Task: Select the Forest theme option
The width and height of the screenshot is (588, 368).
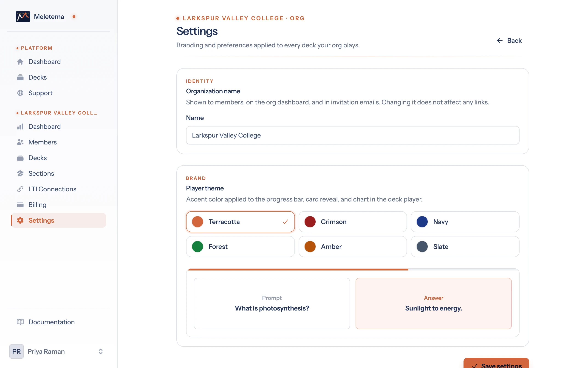Action: 240,247
